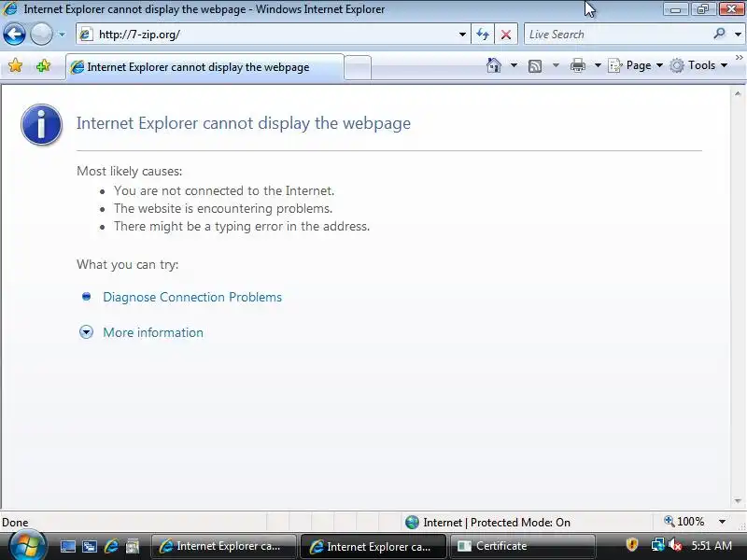The height and width of the screenshot is (560, 747).
Task: Open the search provider options dropdown
Action: (738, 35)
